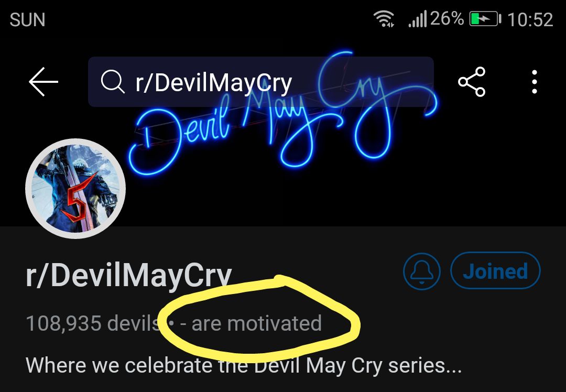Tap the battery indicator icon
The image size is (566, 392).
(483, 18)
